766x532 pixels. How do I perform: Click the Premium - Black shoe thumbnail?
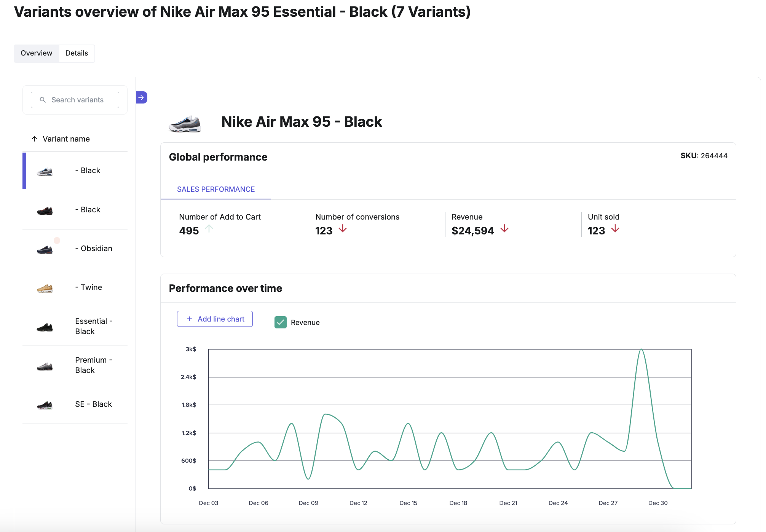(45, 366)
